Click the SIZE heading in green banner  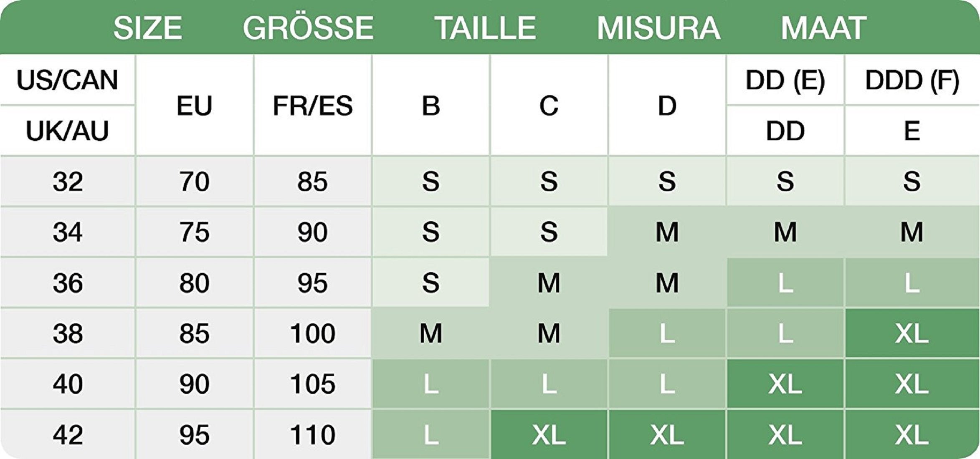pos(148,28)
